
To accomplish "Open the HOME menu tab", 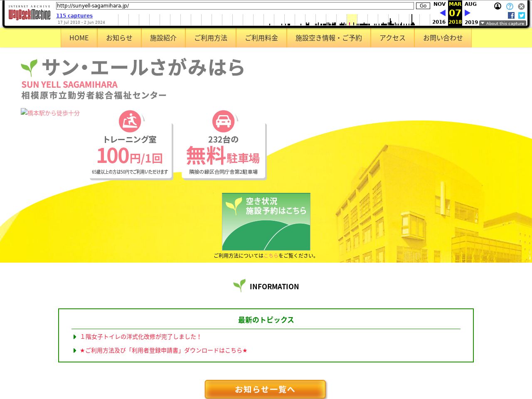I will tap(79, 38).
